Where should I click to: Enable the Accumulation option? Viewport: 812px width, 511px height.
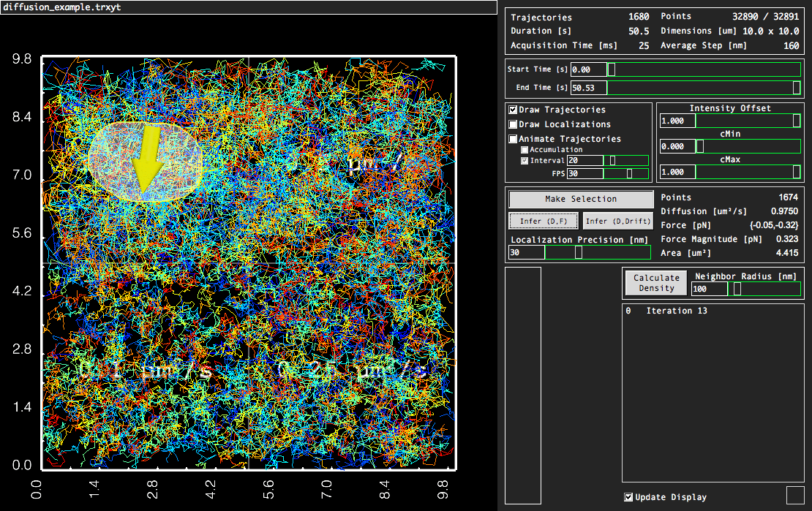525,150
